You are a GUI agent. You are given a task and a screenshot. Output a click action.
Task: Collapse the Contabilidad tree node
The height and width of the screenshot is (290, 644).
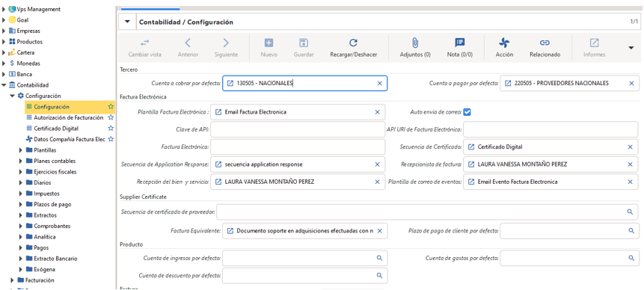pos(4,85)
